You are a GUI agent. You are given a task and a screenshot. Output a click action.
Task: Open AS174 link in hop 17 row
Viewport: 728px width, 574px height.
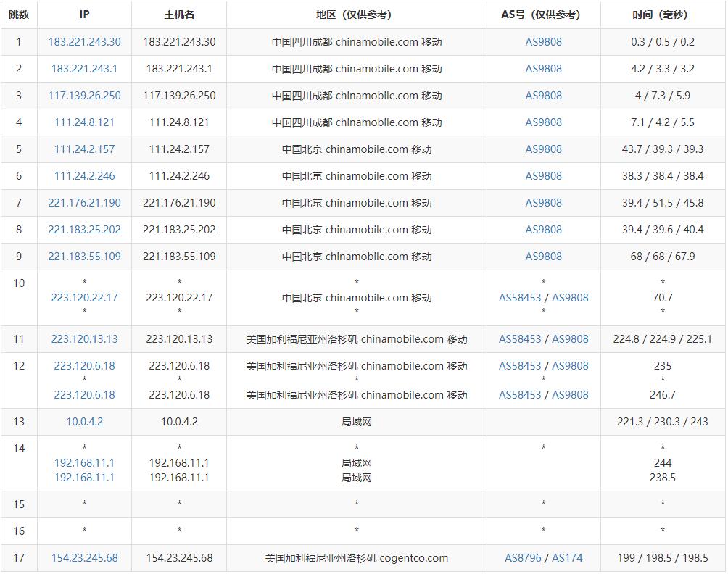(x=567, y=558)
